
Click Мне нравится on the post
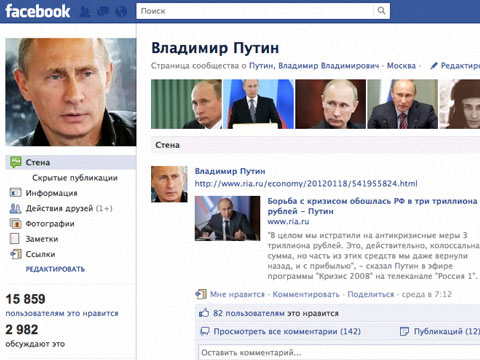pos(237,294)
